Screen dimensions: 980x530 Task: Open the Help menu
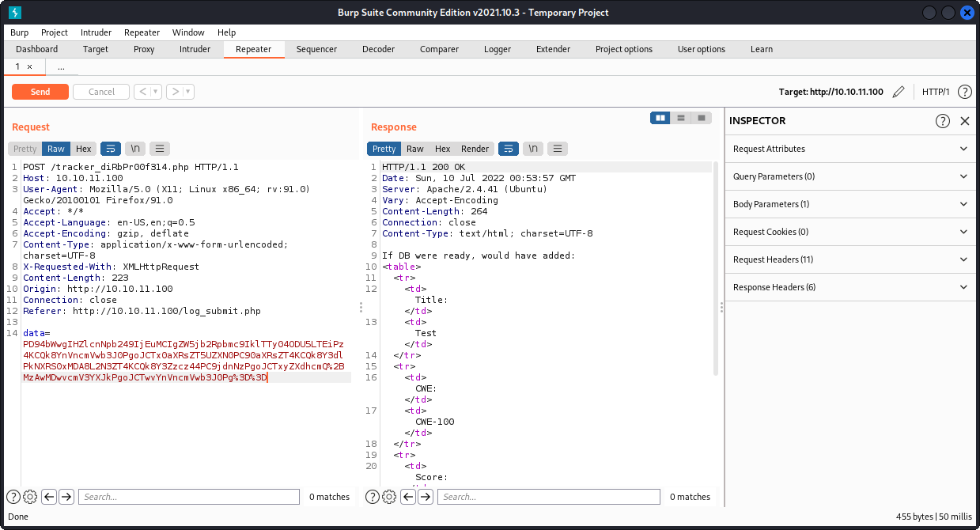point(226,32)
